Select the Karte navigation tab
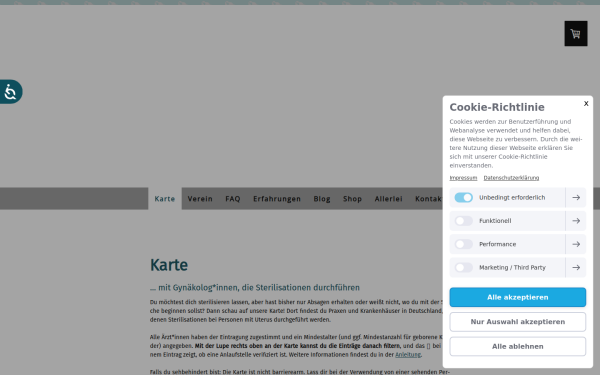The height and width of the screenshot is (375, 600). pos(165,199)
